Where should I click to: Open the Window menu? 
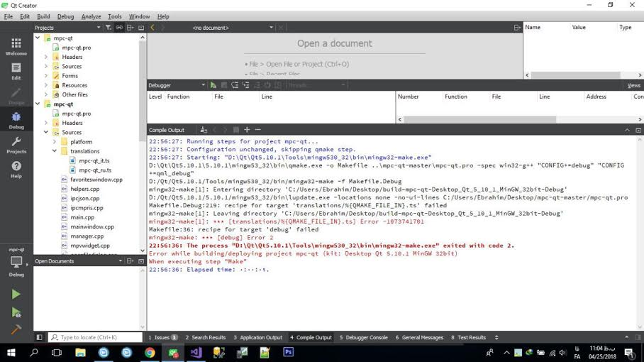139,16
